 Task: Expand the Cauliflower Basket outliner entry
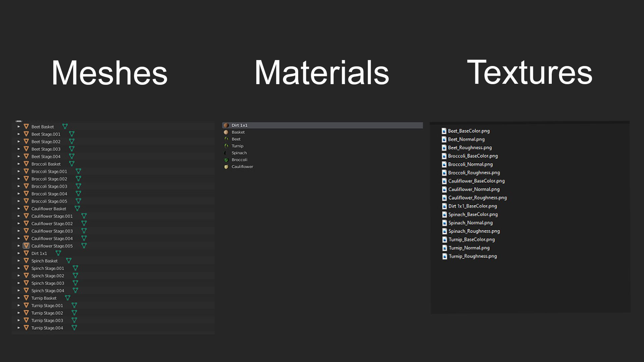[19, 209]
